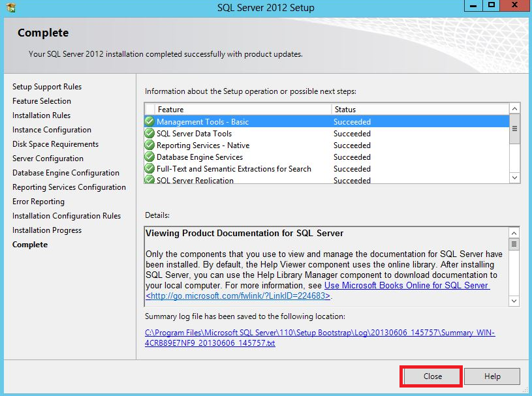Click Viewing Product Documentation heading in Details
The width and height of the screenshot is (532, 396).
coord(245,234)
